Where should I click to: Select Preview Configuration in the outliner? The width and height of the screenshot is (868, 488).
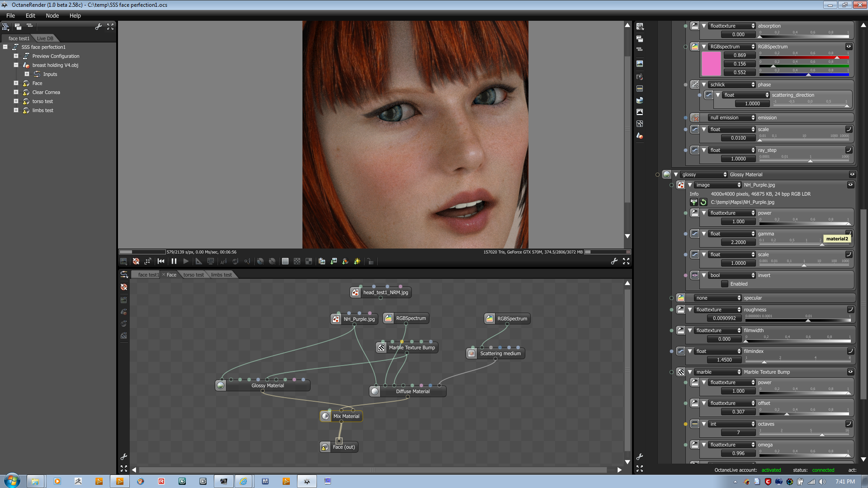click(x=56, y=56)
